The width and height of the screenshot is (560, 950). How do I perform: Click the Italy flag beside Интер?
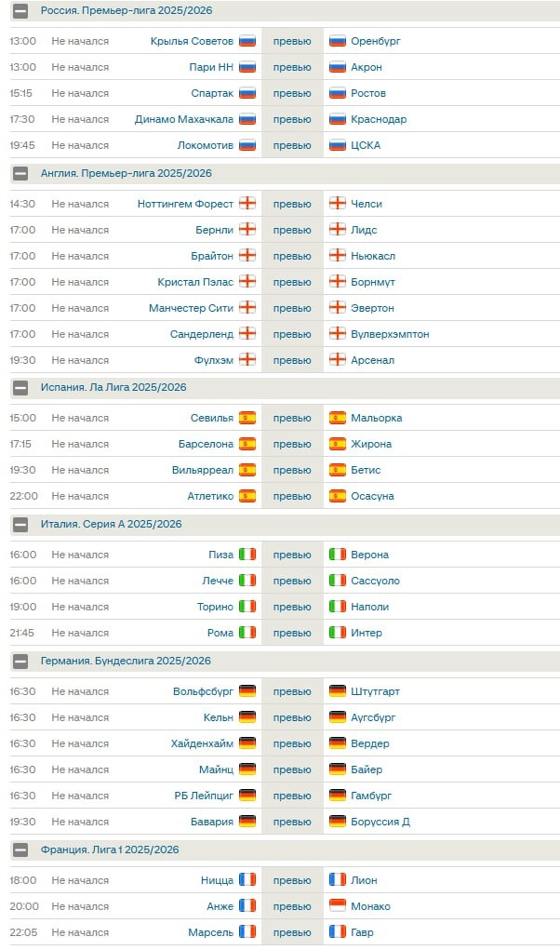(338, 633)
